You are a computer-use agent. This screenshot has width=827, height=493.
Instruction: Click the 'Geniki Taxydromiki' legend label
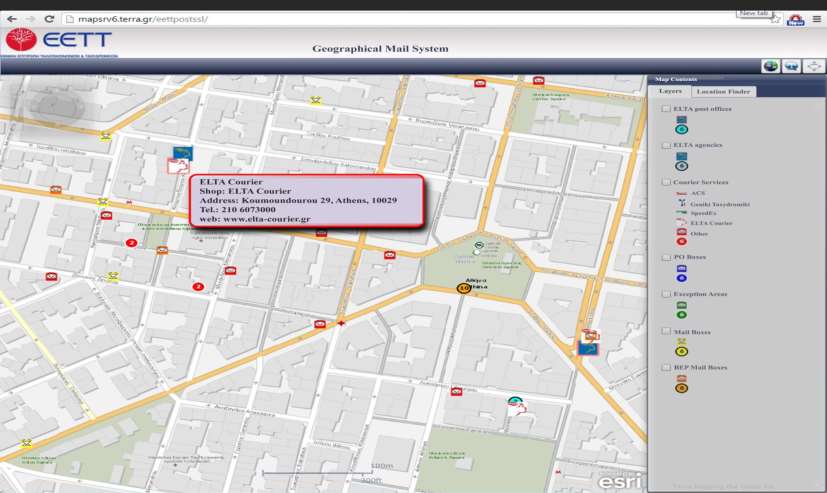click(x=720, y=204)
